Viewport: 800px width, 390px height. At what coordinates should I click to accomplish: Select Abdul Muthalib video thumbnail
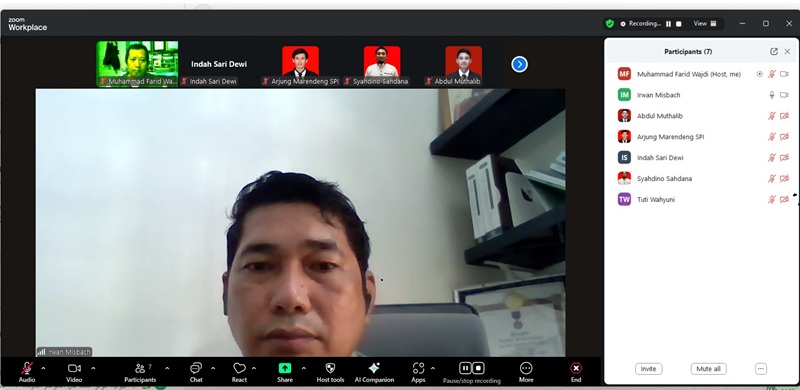463,64
